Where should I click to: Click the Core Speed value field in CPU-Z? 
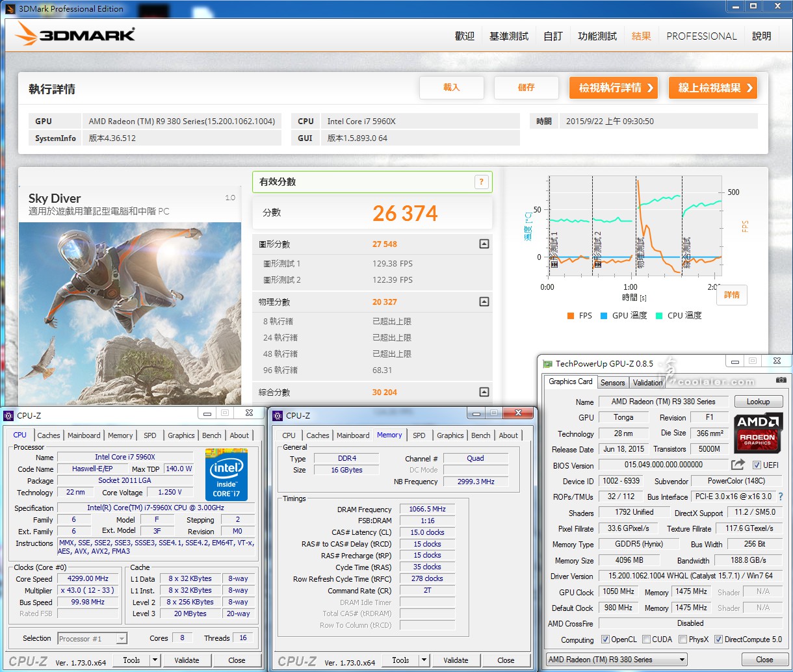[88, 579]
